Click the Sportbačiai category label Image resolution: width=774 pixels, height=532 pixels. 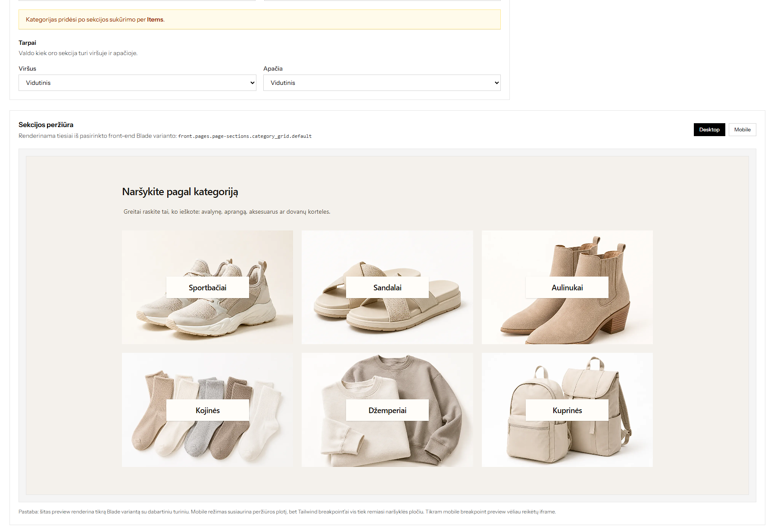[207, 287]
